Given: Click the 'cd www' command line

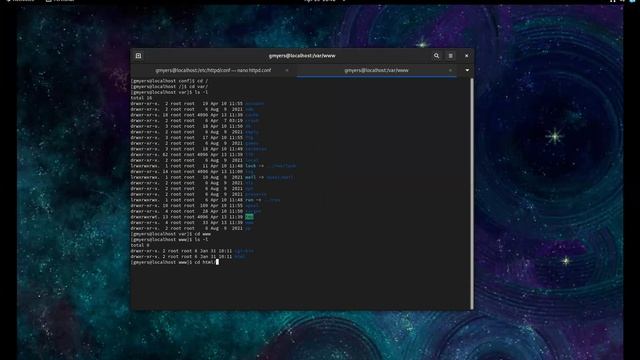Looking at the screenshot, I should [x=171, y=234].
